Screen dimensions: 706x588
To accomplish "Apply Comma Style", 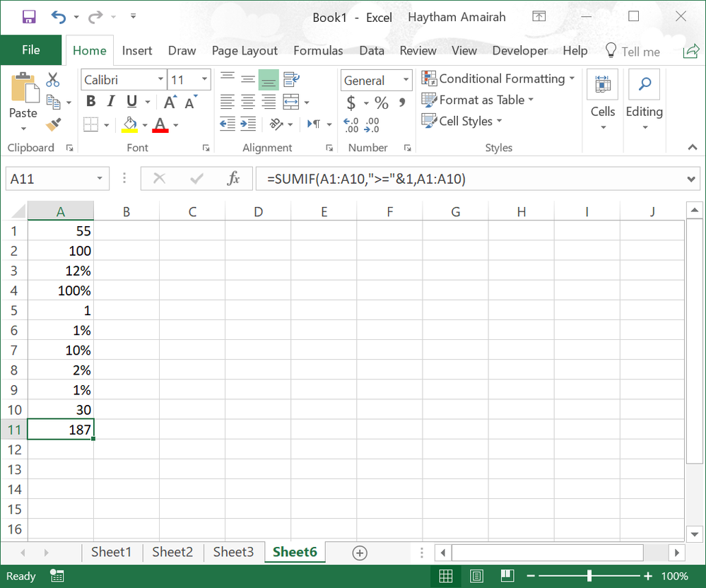I will coord(401,102).
